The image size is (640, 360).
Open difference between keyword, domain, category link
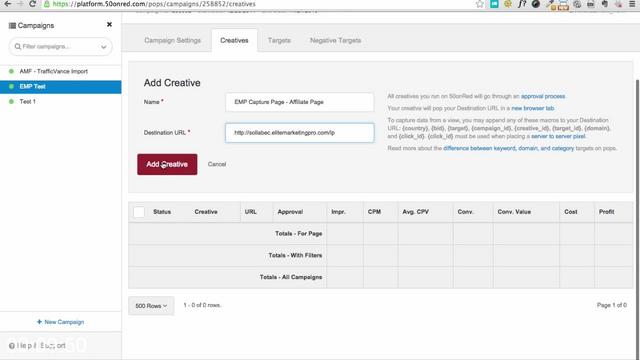[509, 148]
